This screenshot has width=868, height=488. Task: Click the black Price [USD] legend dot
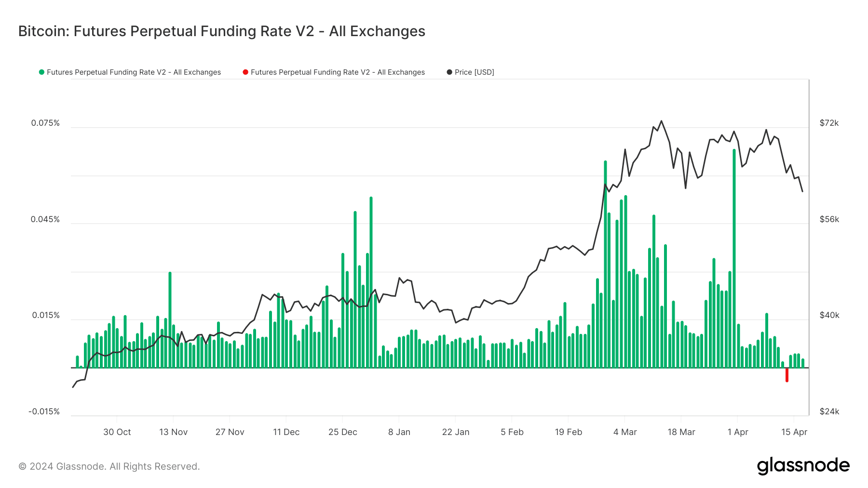449,72
